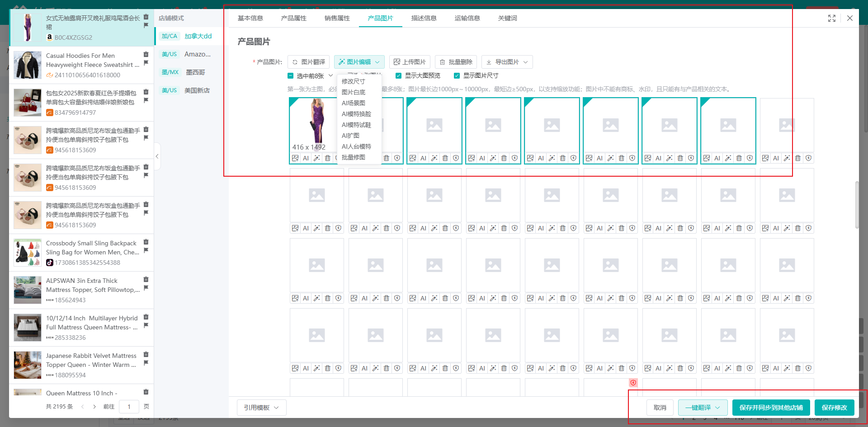
Task: Switch to the 描述信息 tab
Action: (424, 18)
